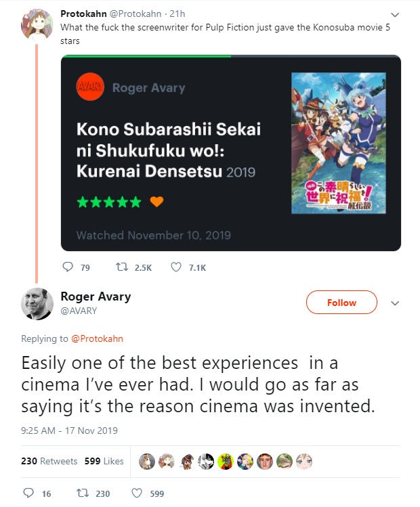Reply to Protokahn's tweet via comment icon
Image resolution: width=420 pixels, height=507 pixels.
[66, 267]
